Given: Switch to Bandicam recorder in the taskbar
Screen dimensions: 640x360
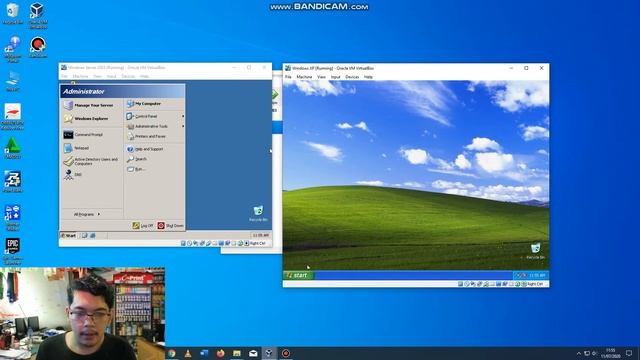Looking at the screenshot, I should [x=286, y=353].
